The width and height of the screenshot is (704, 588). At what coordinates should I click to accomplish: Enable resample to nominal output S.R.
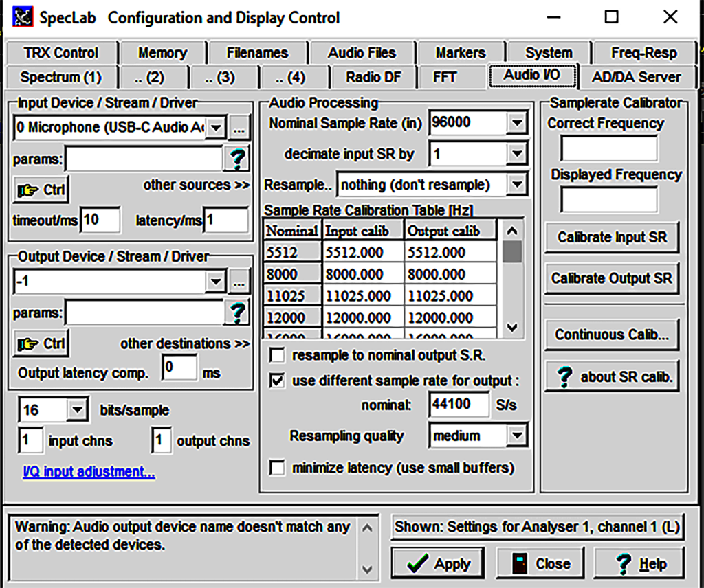click(x=278, y=356)
